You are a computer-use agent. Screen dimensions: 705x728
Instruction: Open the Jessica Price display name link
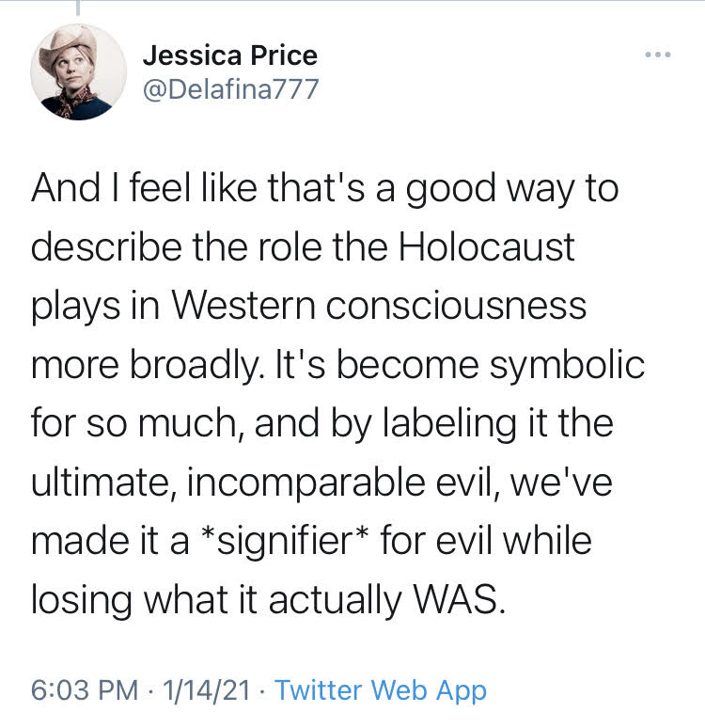229,55
